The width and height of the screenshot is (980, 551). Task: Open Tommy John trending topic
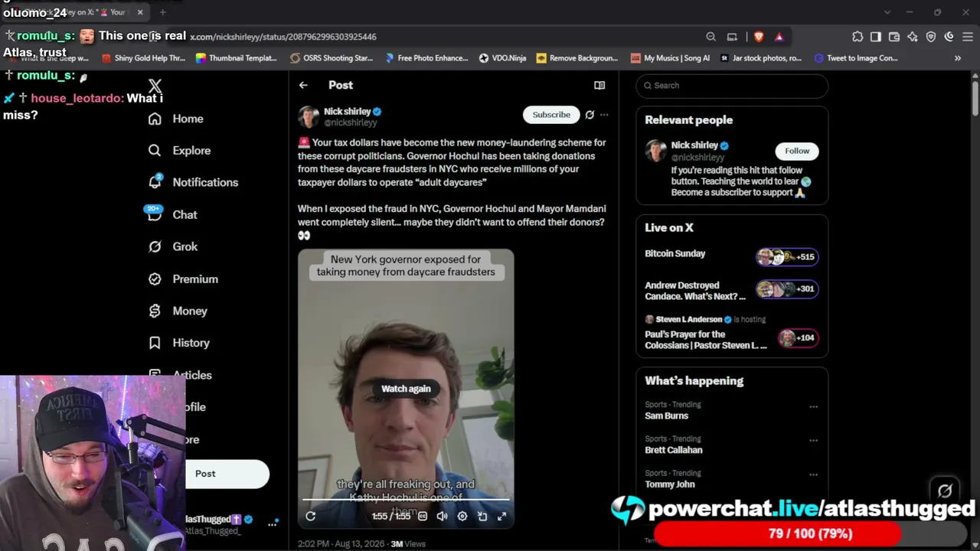pos(670,484)
